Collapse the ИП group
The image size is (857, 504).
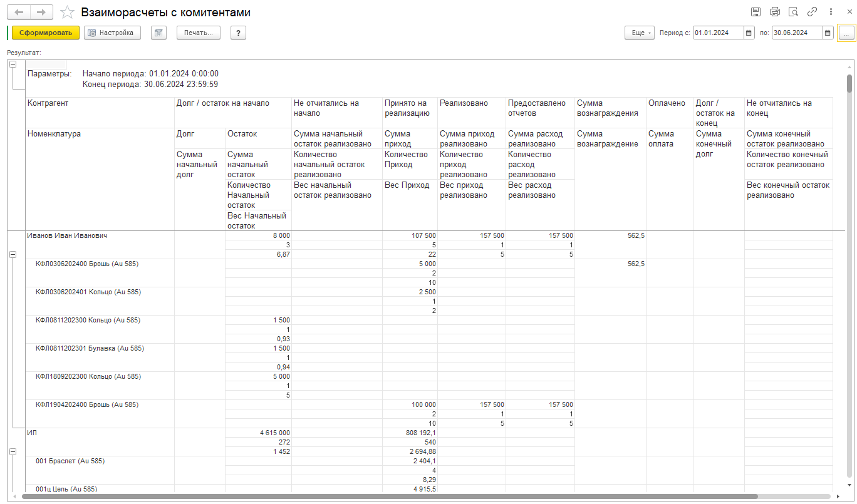pos(13,451)
